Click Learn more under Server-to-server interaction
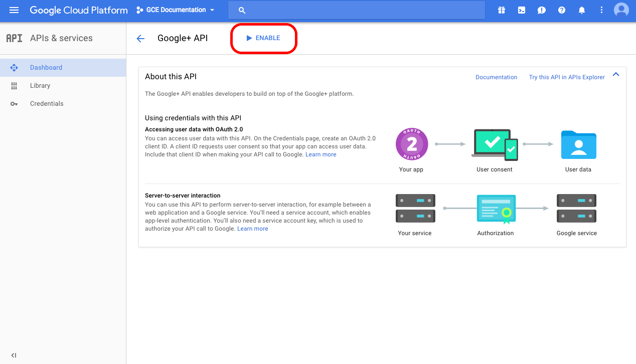Image resolution: width=636 pixels, height=364 pixels. [253, 229]
